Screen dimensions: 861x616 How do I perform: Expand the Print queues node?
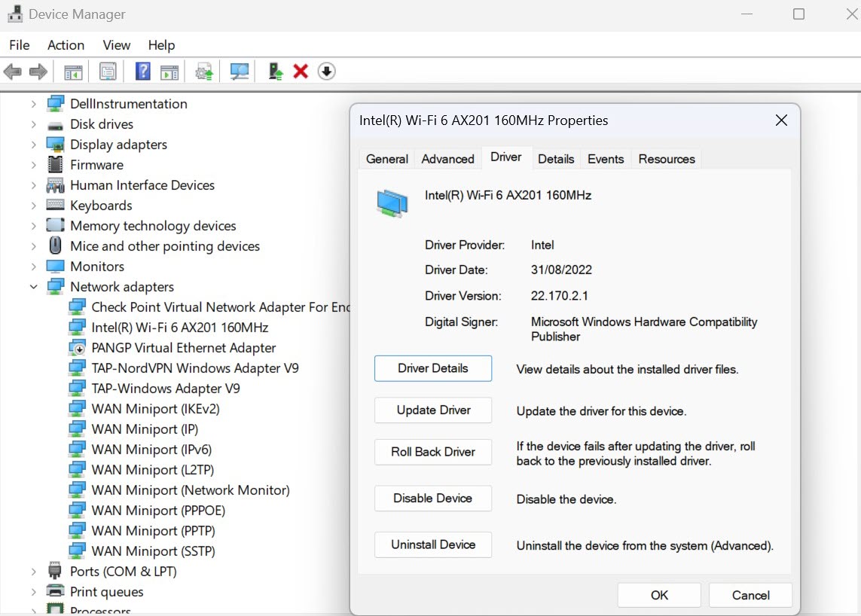[x=33, y=592]
